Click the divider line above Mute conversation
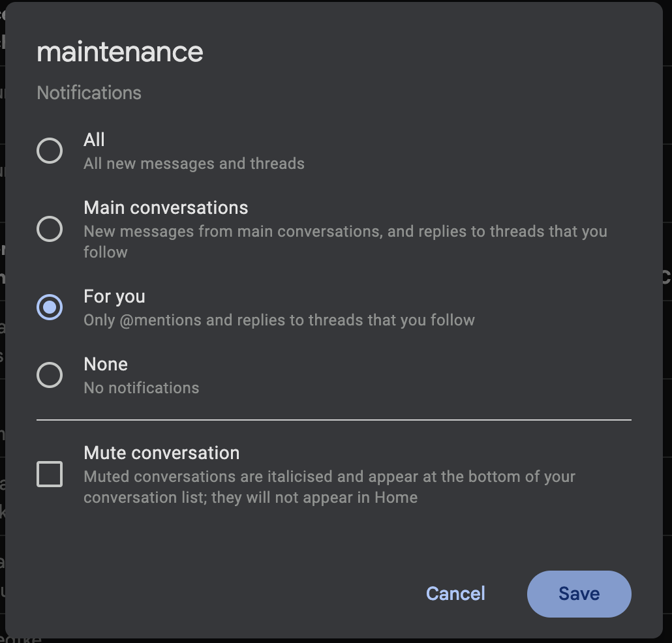The image size is (672, 643). (x=333, y=420)
